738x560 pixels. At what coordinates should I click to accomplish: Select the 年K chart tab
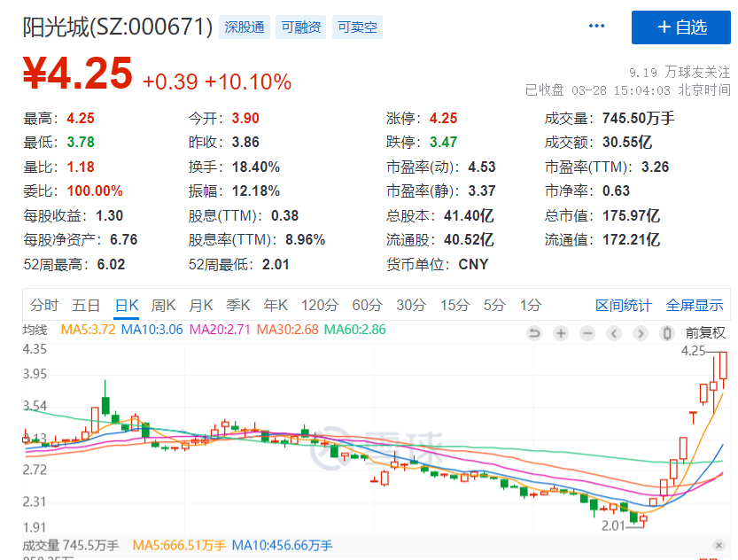[x=276, y=306]
